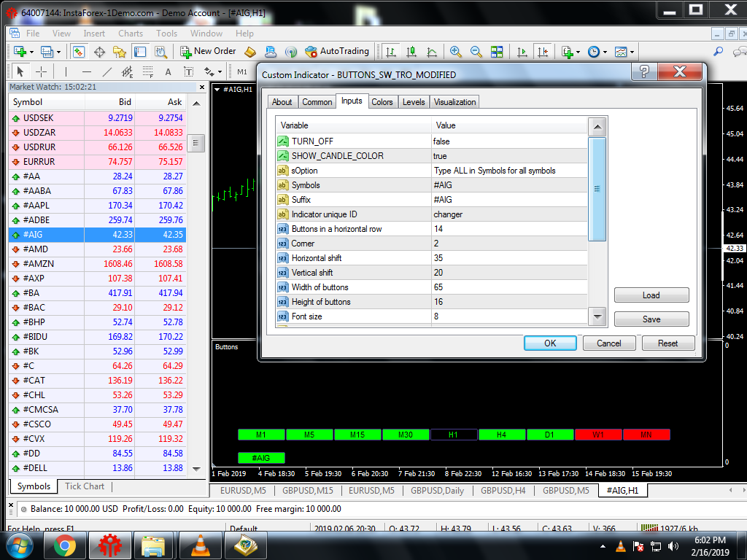Click the Load button
This screenshot has height=560, width=747.
point(651,295)
